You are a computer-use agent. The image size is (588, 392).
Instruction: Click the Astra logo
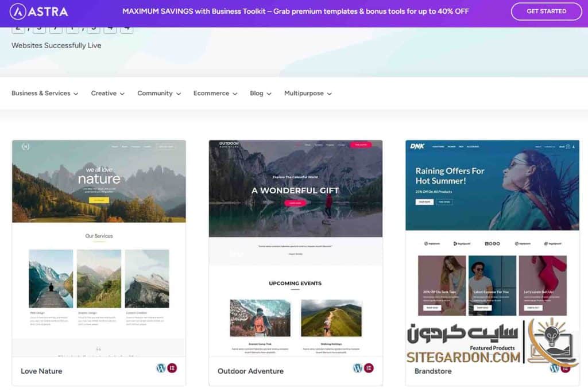click(x=38, y=11)
